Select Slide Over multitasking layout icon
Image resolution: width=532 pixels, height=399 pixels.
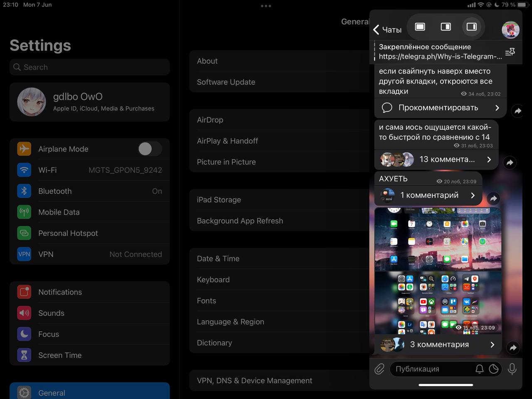pos(471,27)
